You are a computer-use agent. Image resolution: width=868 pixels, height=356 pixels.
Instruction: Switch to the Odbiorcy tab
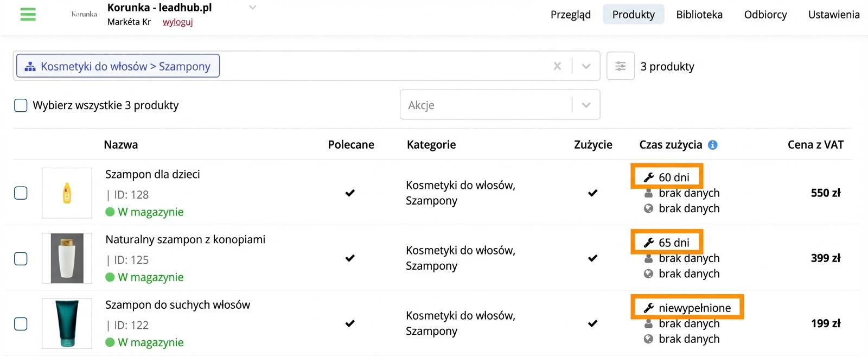(x=765, y=15)
